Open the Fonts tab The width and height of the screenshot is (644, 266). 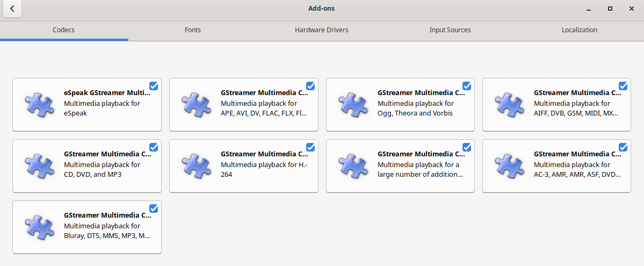(x=193, y=30)
